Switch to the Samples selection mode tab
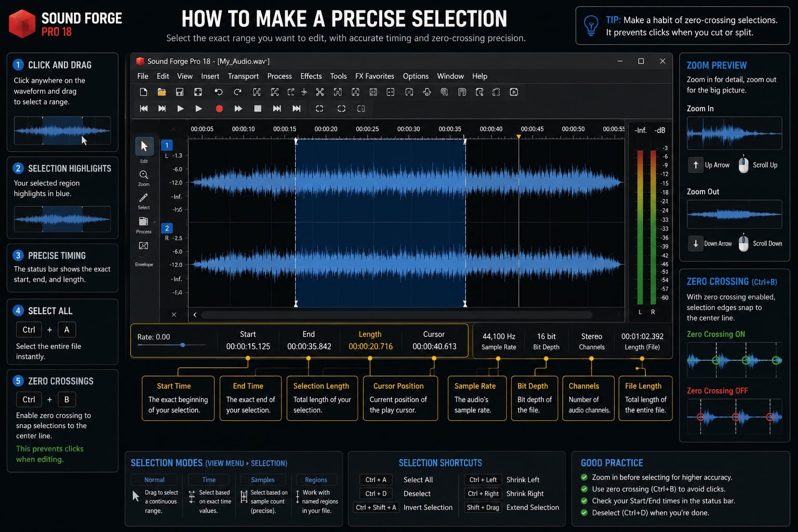This screenshot has height=532, width=798. point(263,480)
